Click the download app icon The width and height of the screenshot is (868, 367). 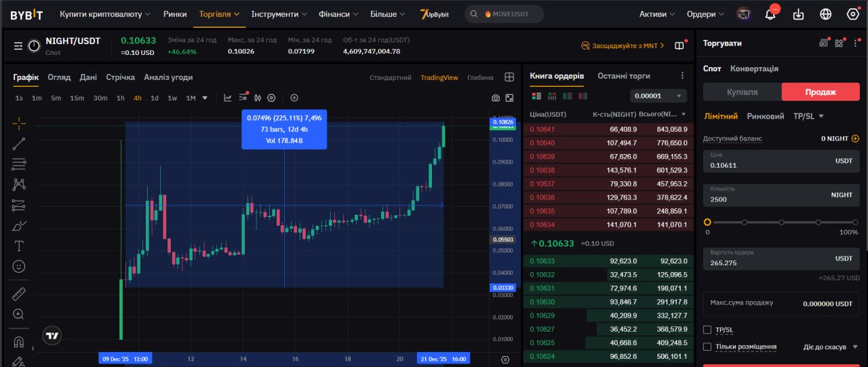(798, 14)
